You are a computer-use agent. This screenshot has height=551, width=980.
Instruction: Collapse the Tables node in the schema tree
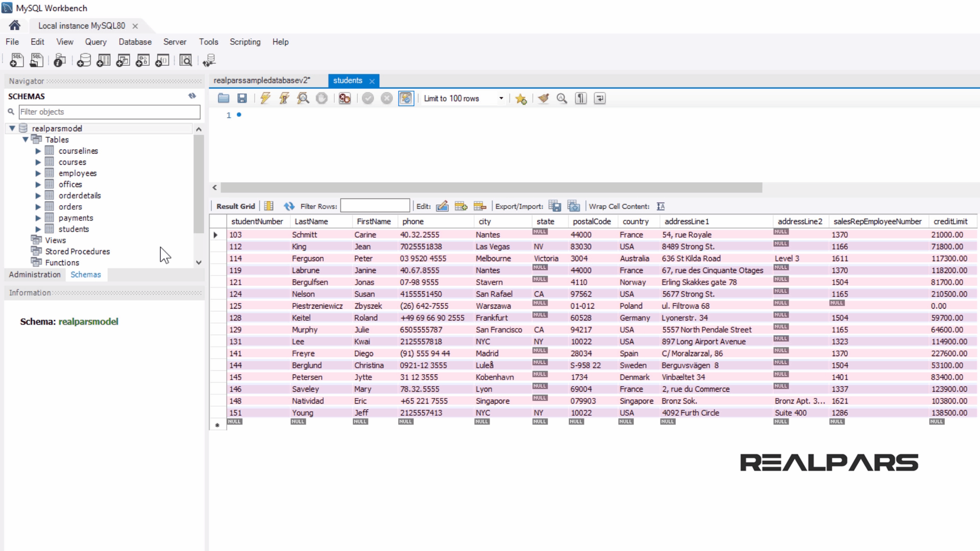point(25,139)
